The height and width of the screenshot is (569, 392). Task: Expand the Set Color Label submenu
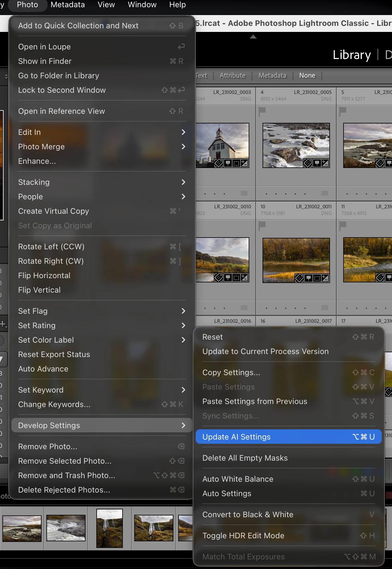point(102,340)
